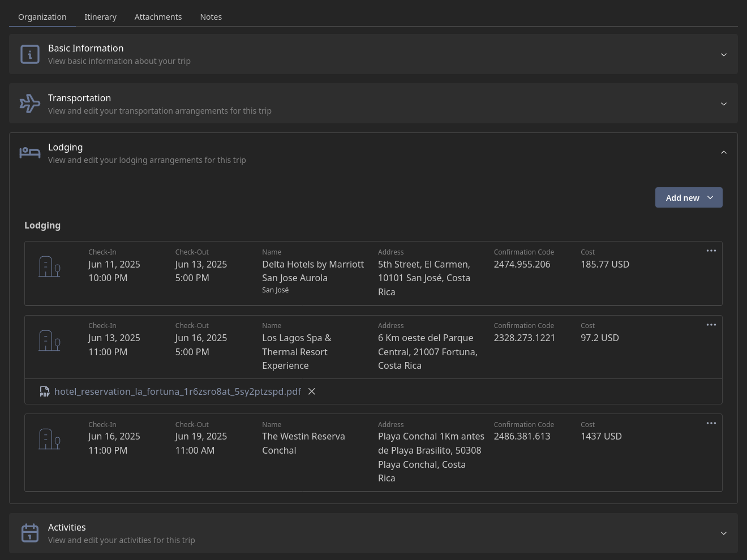Image resolution: width=747 pixels, height=560 pixels.
Task: Open the Add new dropdown
Action: [x=689, y=197]
